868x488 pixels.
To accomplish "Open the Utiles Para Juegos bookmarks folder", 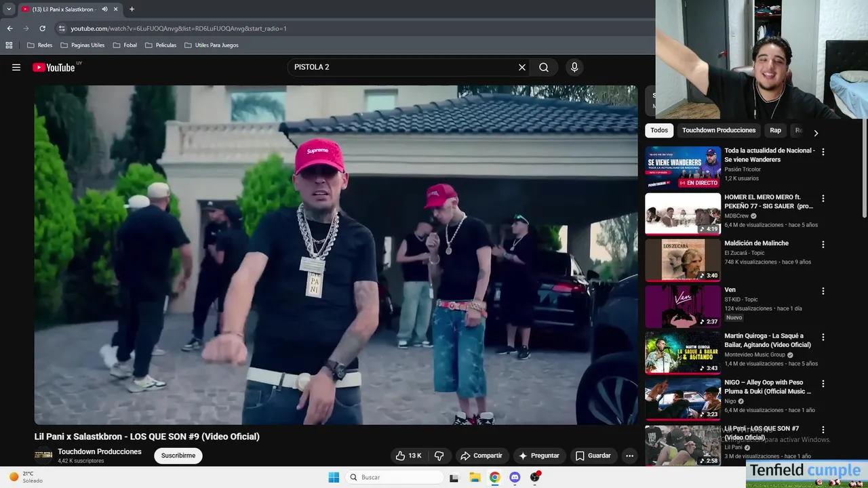I will (212, 45).
